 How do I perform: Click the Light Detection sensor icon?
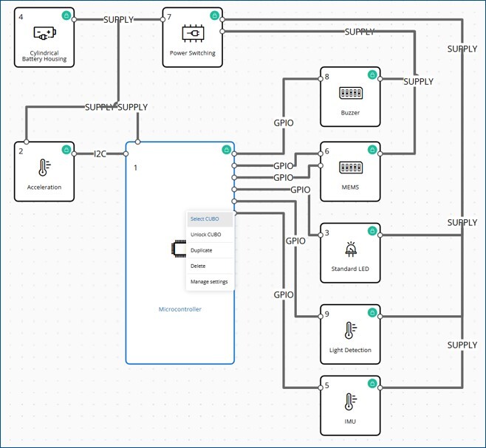click(x=349, y=330)
